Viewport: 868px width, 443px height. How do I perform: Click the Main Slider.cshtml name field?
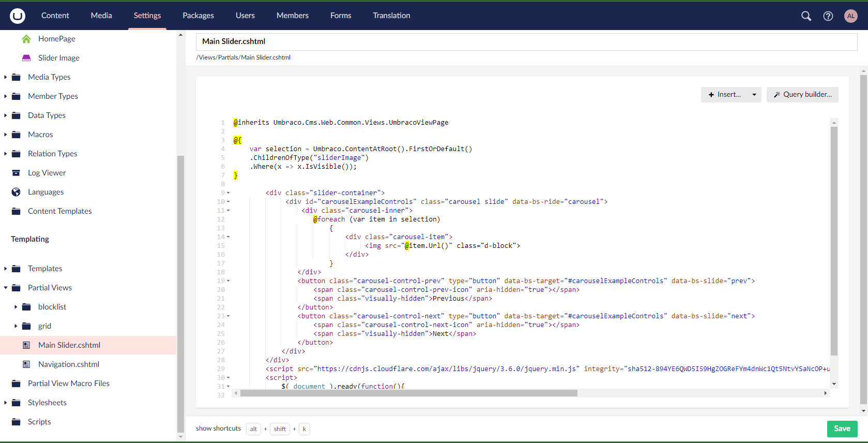526,41
